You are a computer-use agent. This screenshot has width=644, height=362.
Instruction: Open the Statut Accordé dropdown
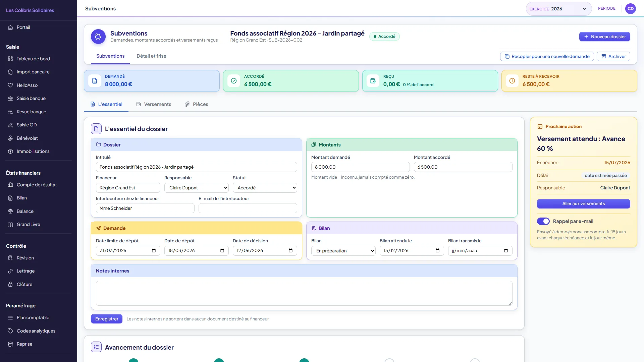(x=265, y=188)
